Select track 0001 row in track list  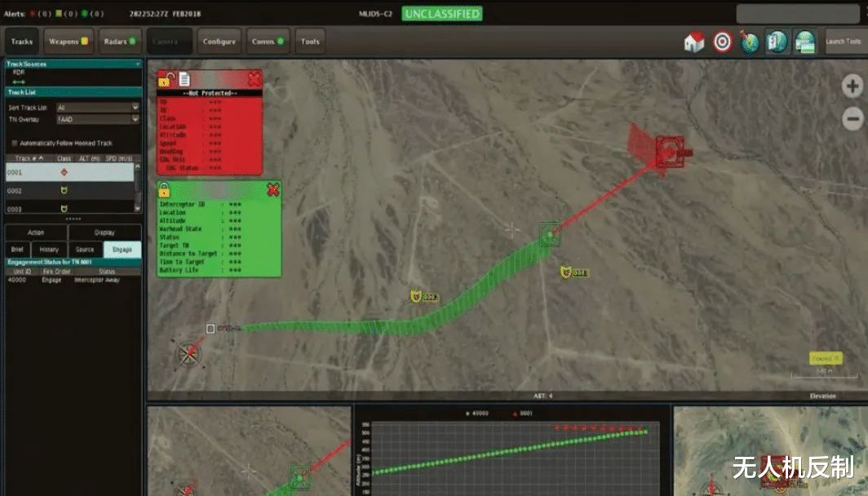pyautogui.click(x=70, y=172)
